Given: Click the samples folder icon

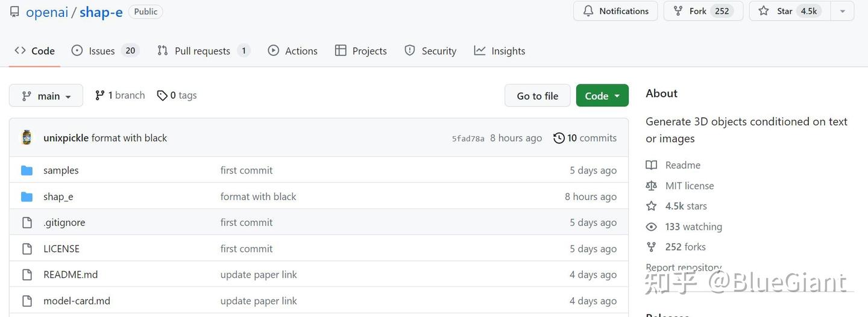Looking at the screenshot, I should click(x=27, y=171).
